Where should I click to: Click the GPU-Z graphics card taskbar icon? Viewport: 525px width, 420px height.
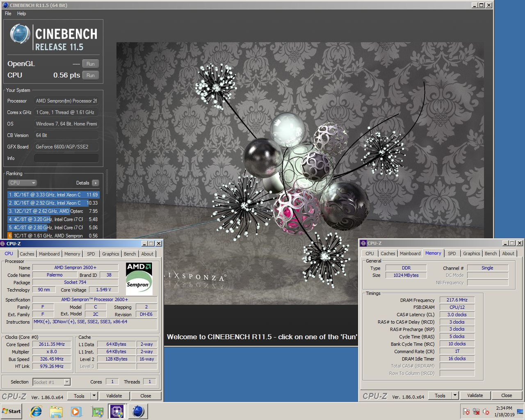click(x=97, y=411)
